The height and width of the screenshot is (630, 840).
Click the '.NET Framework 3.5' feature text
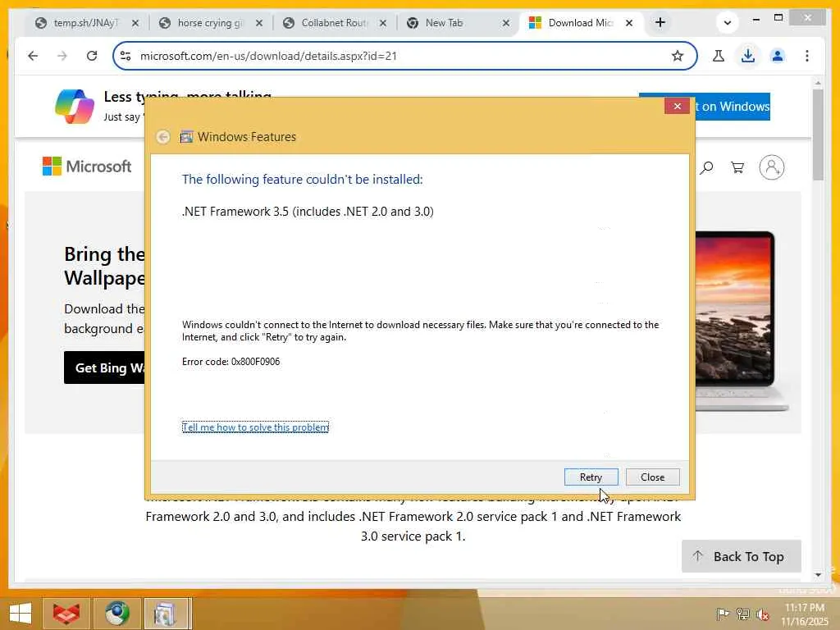(x=308, y=212)
